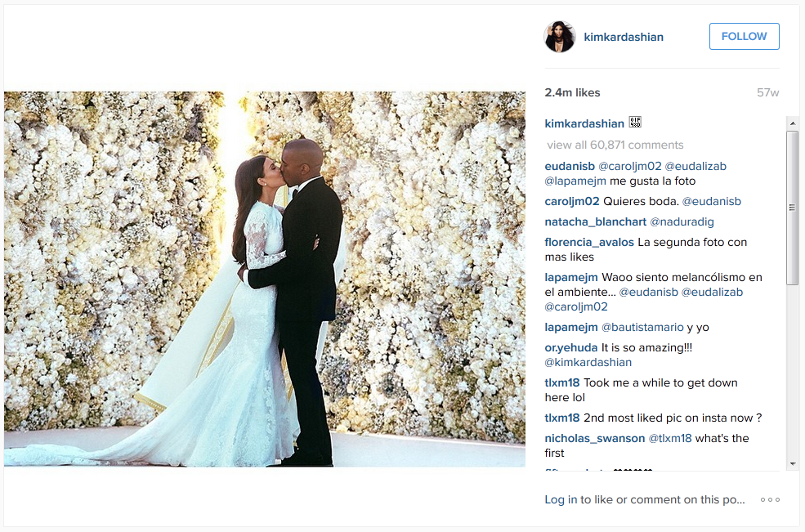This screenshot has width=805, height=532.
Task: Click the Log in link
Action: tap(561, 499)
